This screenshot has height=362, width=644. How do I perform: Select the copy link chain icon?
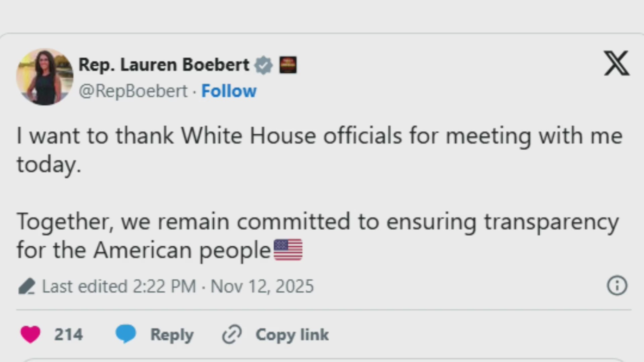(x=232, y=334)
